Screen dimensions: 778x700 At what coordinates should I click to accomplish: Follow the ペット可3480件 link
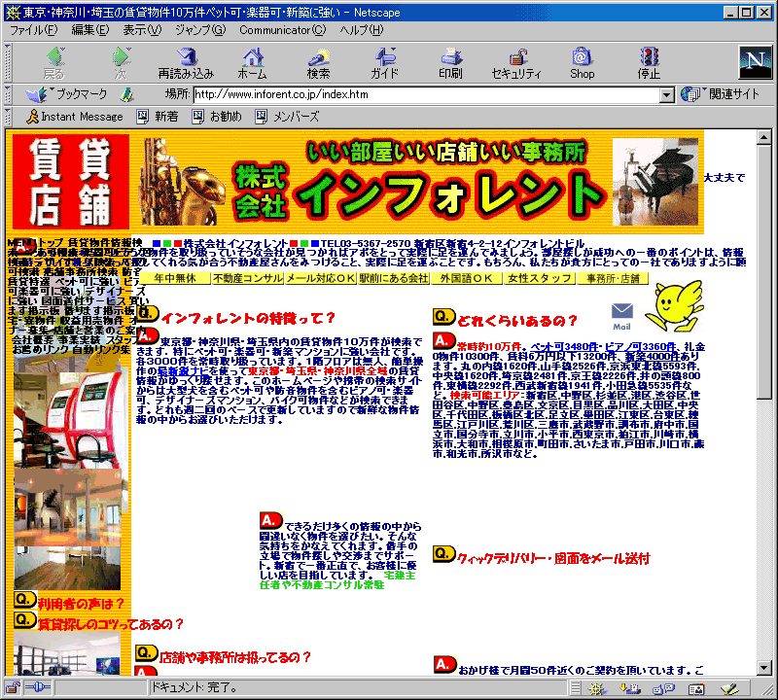click(x=564, y=347)
